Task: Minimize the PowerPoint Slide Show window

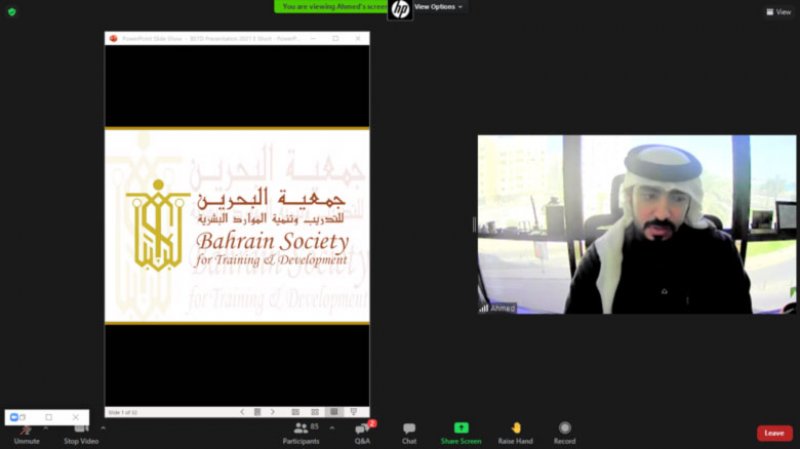Action: point(313,38)
